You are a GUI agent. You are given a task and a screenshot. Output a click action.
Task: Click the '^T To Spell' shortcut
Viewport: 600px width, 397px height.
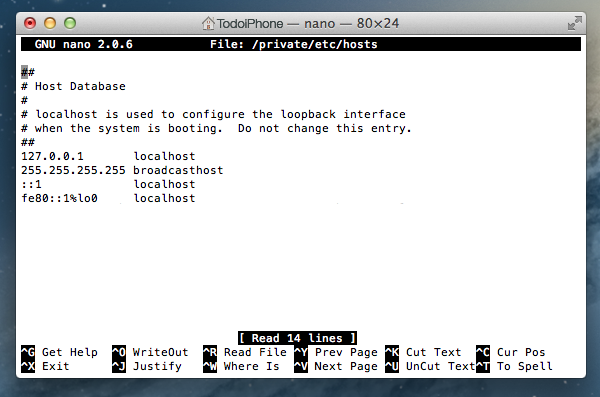514,366
